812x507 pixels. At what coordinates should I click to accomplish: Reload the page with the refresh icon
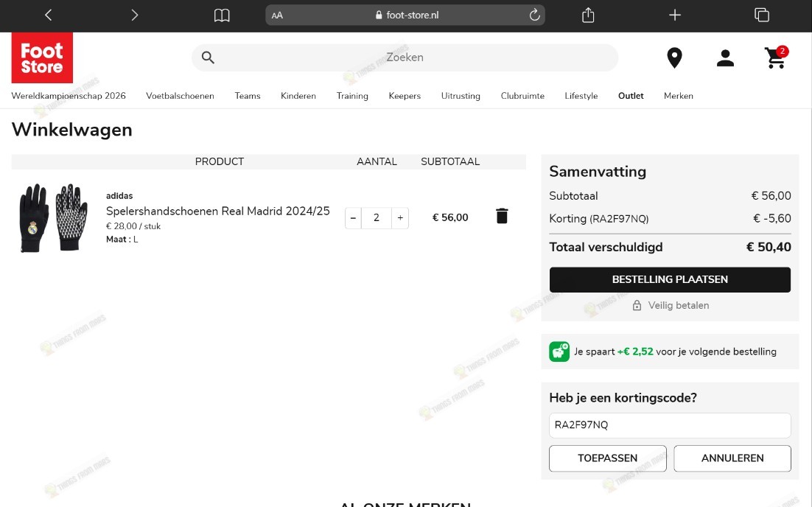534,15
